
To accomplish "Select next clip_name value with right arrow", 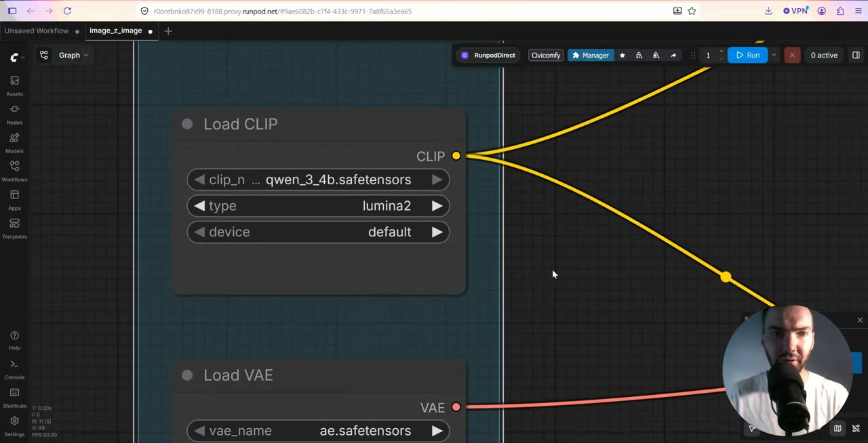I will click(437, 180).
